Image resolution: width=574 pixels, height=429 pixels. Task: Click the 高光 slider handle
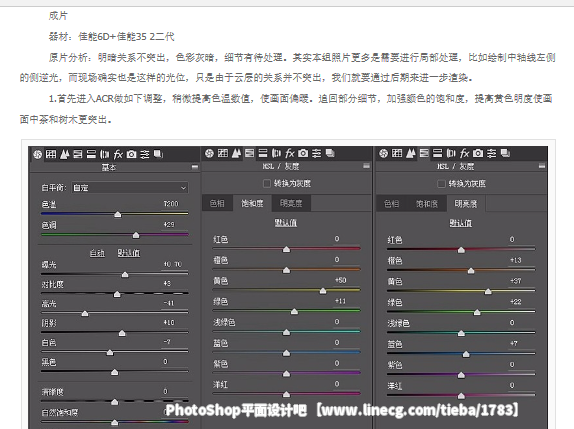[x=85, y=313]
